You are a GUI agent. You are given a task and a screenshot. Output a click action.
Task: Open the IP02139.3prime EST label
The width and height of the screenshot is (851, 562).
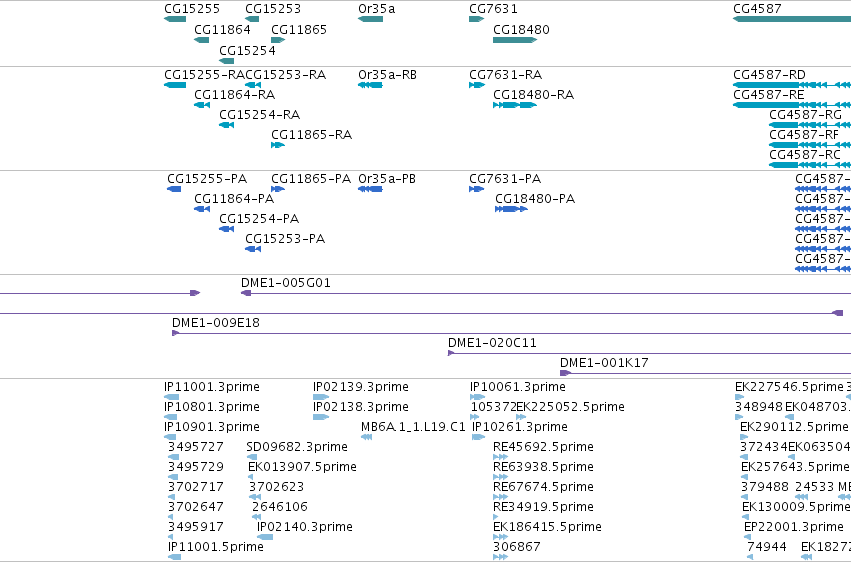(361, 387)
